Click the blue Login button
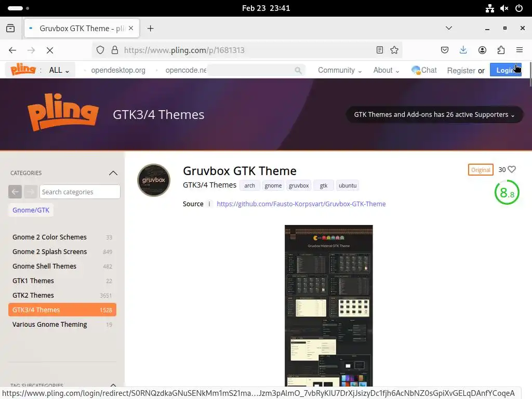 pos(506,70)
